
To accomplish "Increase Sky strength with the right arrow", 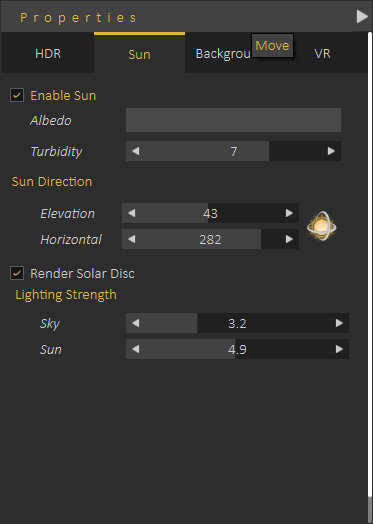I will 339,323.
